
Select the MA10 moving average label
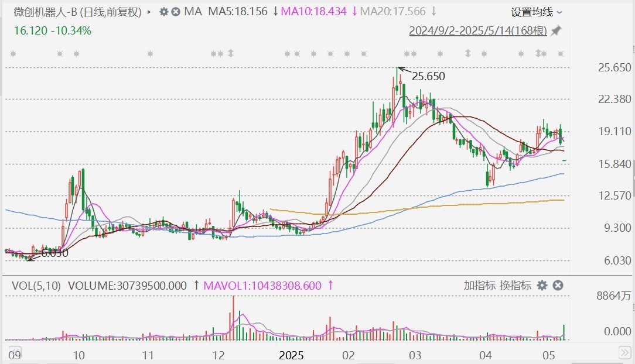coord(314,12)
